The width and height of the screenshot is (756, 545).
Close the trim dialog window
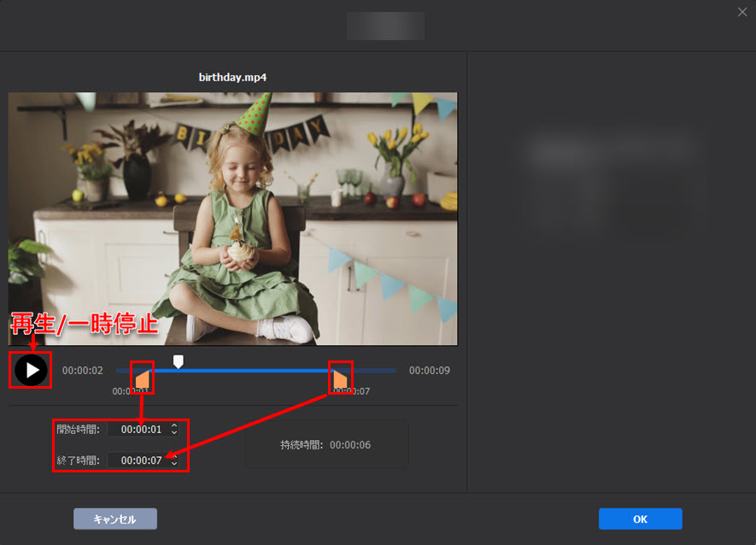[742, 12]
